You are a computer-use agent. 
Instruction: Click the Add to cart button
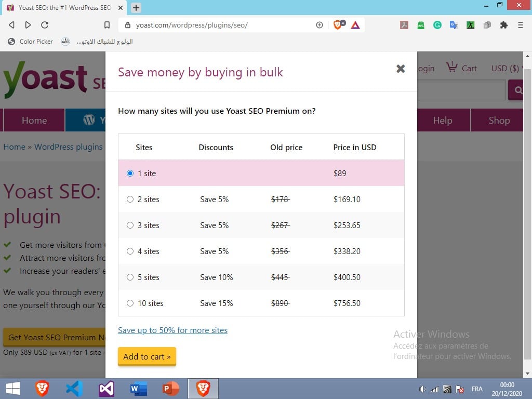coord(147,357)
